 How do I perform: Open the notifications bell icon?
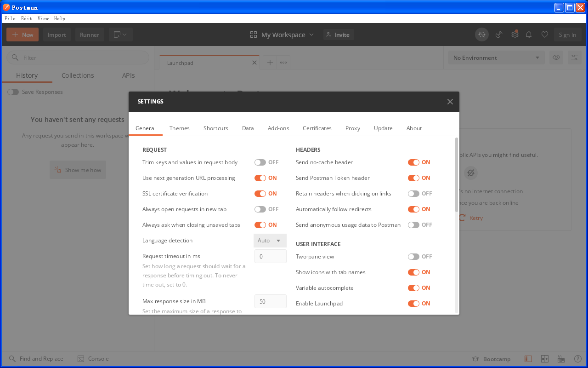pos(529,34)
